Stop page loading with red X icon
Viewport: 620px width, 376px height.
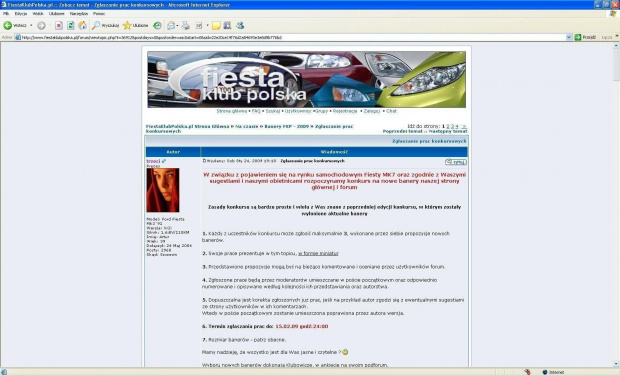(x=59, y=25)
